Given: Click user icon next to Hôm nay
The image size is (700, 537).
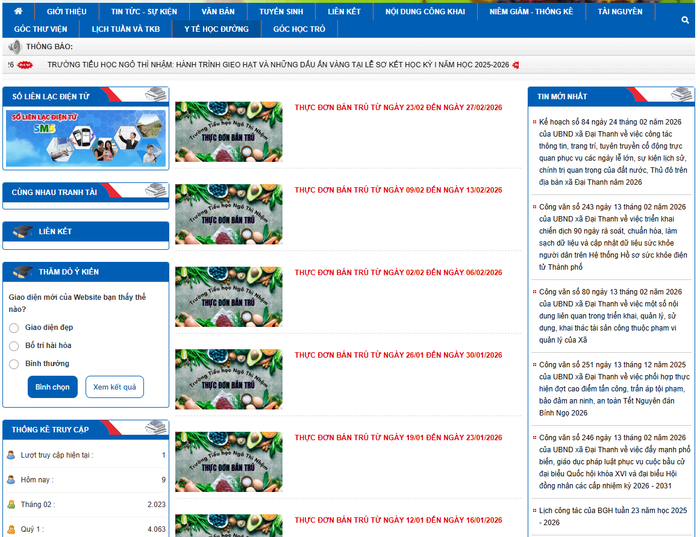Looking at the screenshot, I should pyautogui.click(x=11, y=480).
